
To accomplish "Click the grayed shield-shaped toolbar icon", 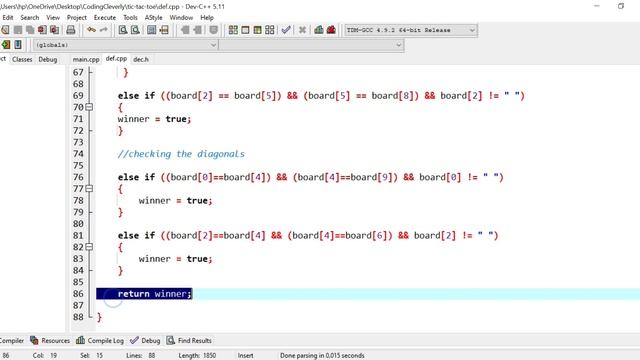I will click(x=213, y=30).
